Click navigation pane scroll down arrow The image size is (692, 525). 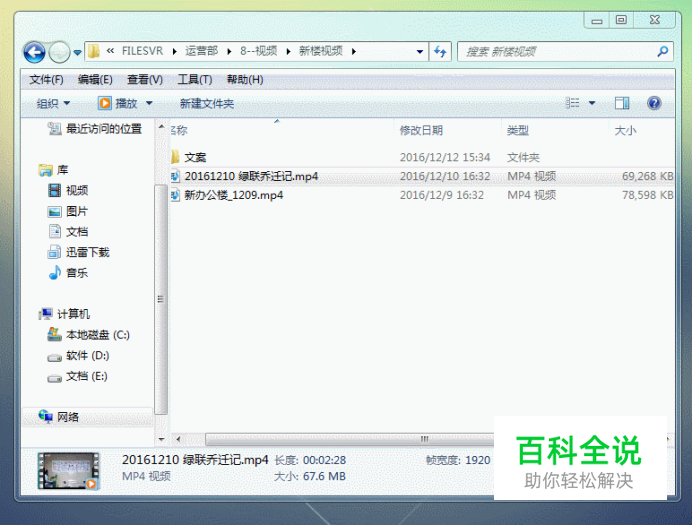[x=162, y=439]
